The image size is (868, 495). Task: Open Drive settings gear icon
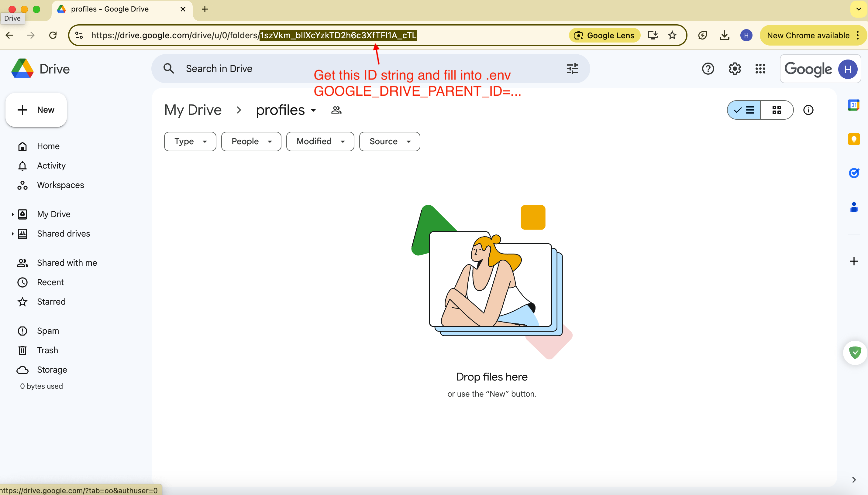pyautogui.click(x=734, y=69)
